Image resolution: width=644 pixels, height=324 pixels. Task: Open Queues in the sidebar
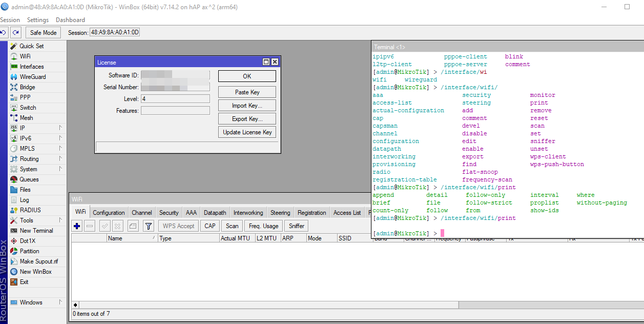(29, 179)
